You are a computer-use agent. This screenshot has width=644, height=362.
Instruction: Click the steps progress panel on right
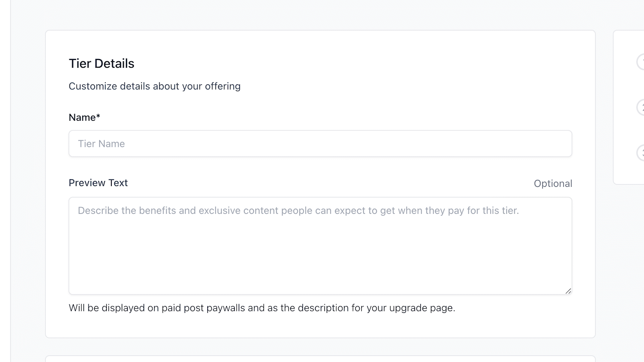point(627,168)
